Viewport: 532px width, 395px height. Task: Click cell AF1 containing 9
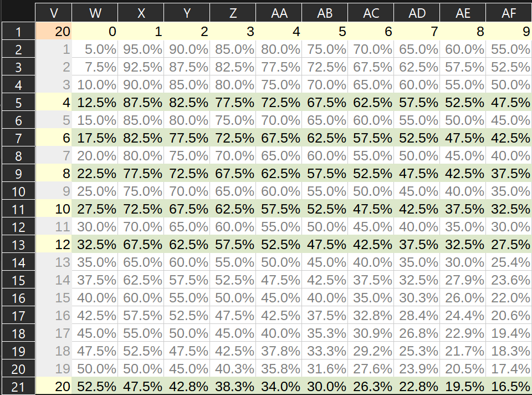pos(509,32)
